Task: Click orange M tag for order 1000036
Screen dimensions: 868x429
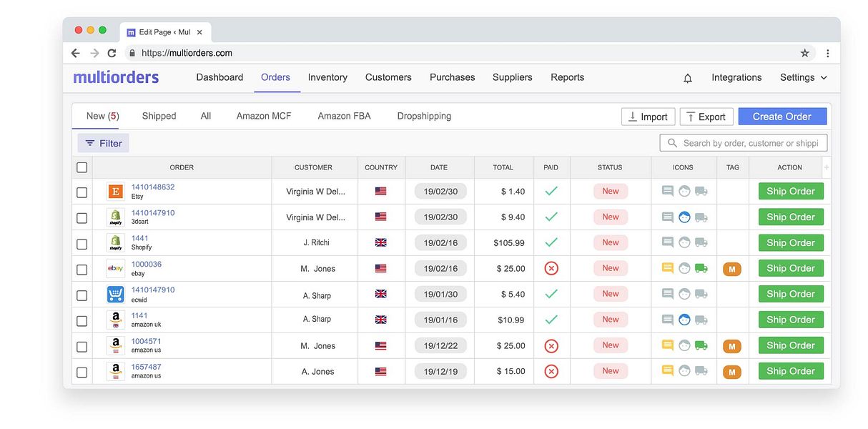Action: point(732,270)
